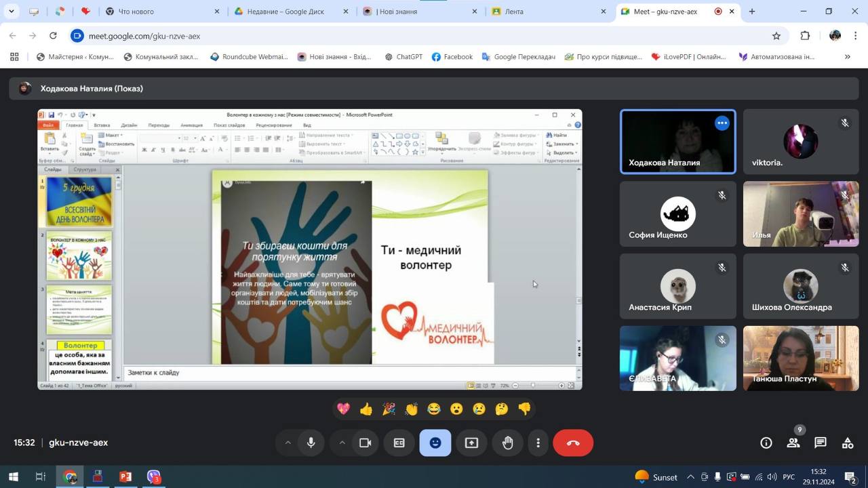Open the browser tab search dropdown

pyautogui.click(x=11, y=12)
